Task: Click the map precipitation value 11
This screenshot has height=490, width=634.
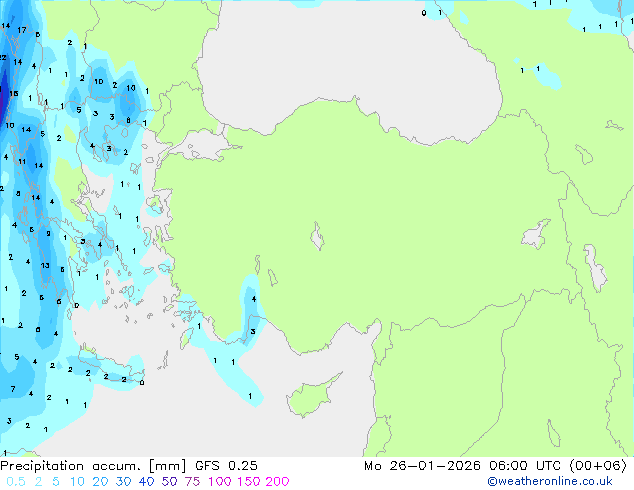Action: 22,162
